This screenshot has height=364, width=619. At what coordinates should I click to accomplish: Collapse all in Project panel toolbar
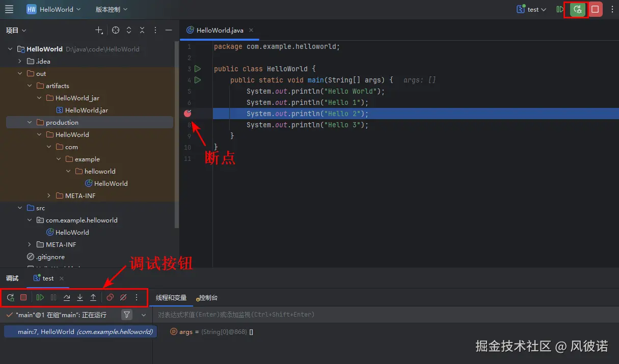[142, 30]
